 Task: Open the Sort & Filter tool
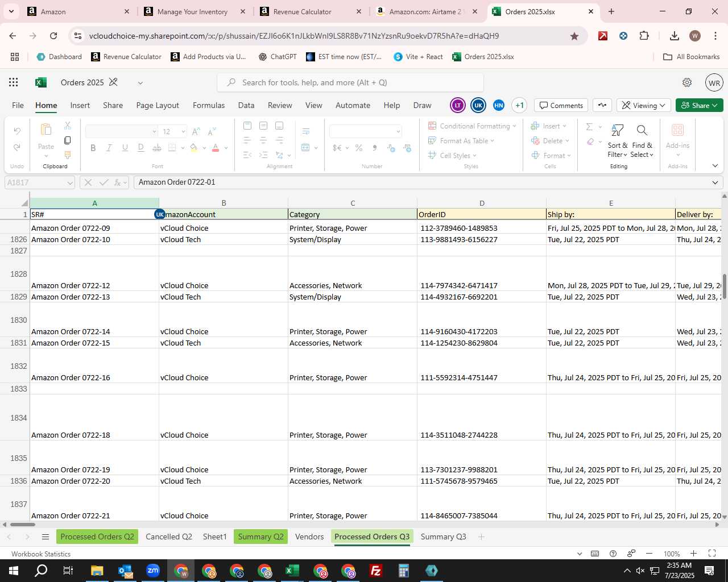(618, 141)
